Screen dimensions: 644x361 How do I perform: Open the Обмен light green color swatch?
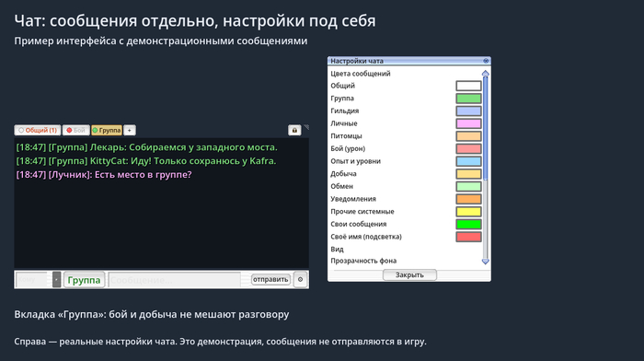pos(468,186)
